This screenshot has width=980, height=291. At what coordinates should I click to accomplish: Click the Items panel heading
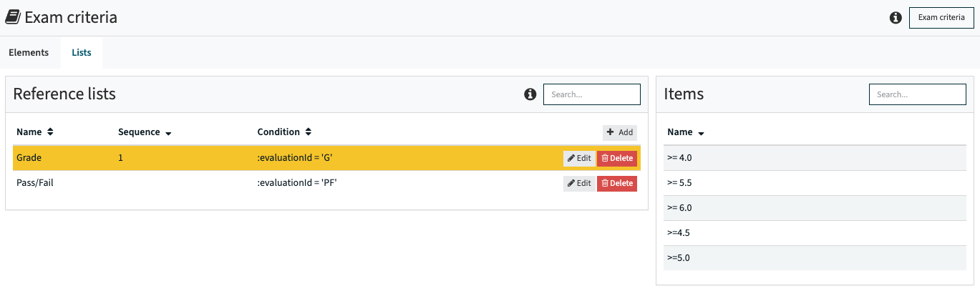[684, 94]
